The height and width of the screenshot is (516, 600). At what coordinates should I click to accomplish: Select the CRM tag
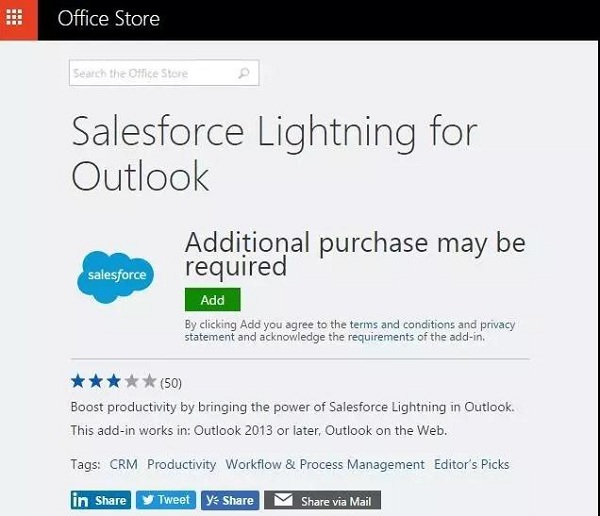(123, 464)
